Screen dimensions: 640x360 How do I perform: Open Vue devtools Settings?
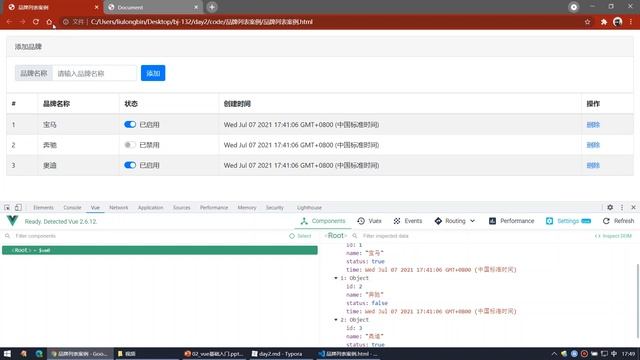(568, 221)
